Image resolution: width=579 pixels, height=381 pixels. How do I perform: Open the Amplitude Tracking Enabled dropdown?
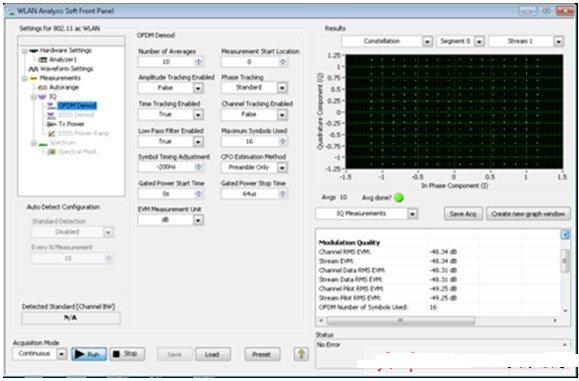tap(198, 88)
